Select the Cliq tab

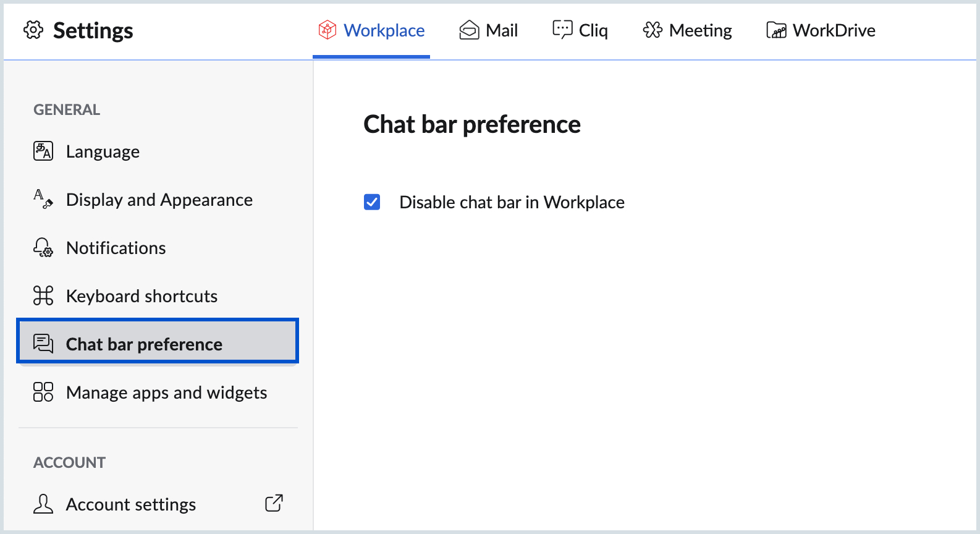click(x=593, y=30)
